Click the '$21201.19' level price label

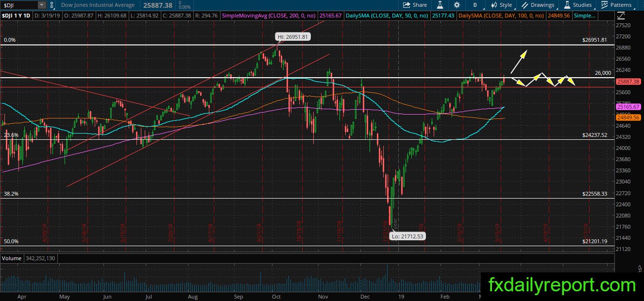coord(595,241)
